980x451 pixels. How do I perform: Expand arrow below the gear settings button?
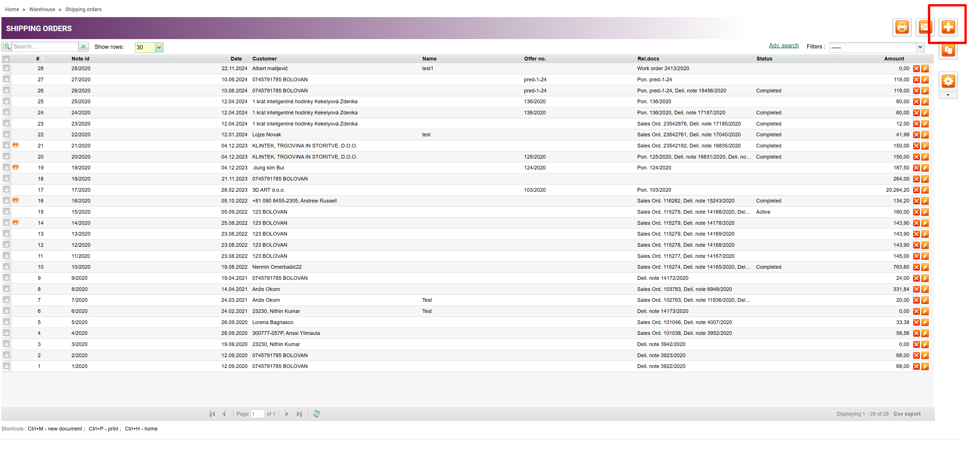pos(948,96)
